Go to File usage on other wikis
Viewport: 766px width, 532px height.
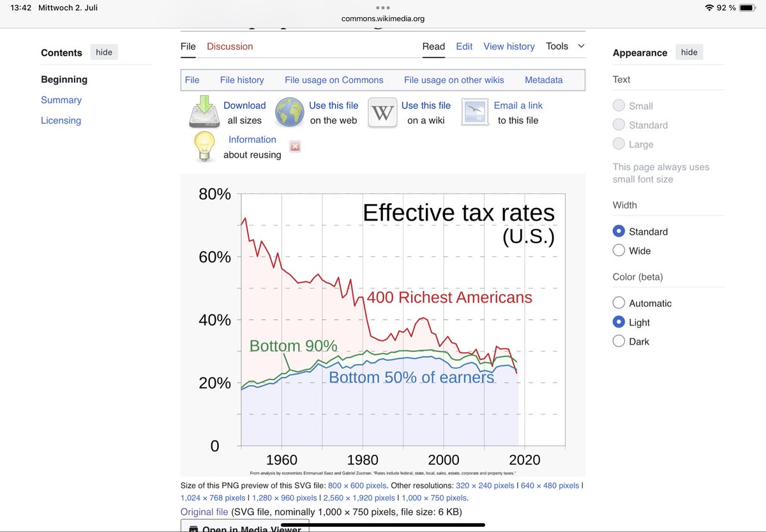point(454,80)
